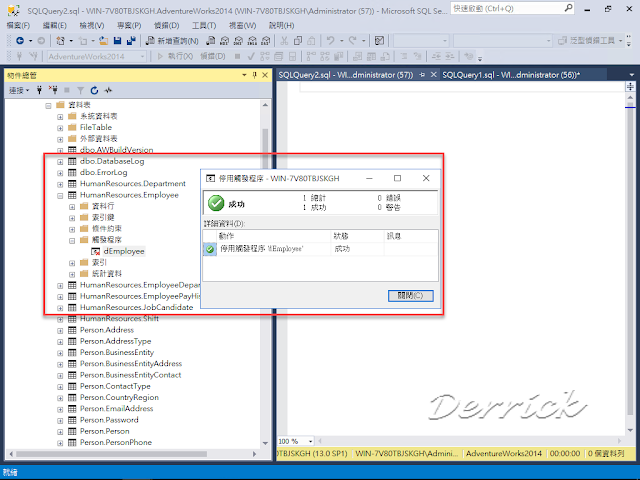Click the Activity Monitor icon in Object Explorer
Viewport: 640px width, 480px height.
[108, 90]
